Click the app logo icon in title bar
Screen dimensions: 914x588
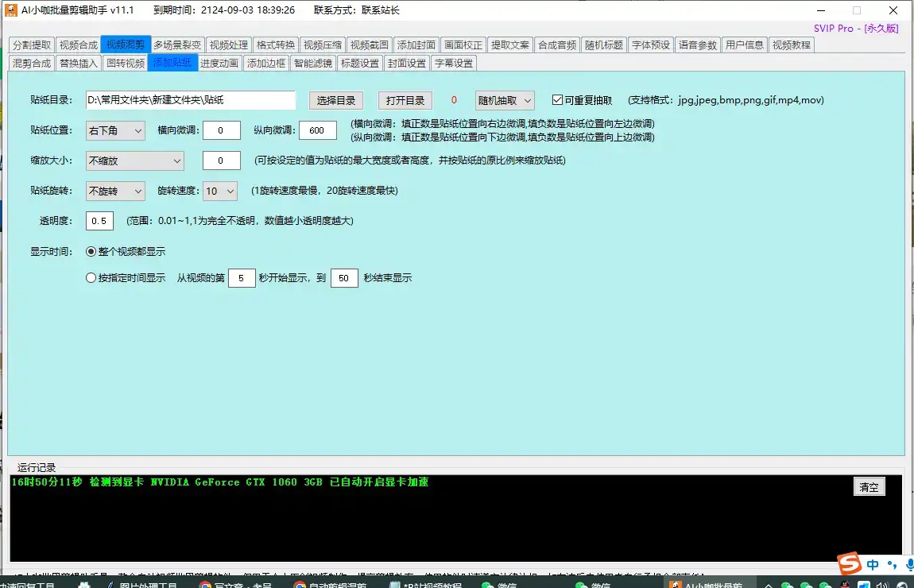pos(10,10)
